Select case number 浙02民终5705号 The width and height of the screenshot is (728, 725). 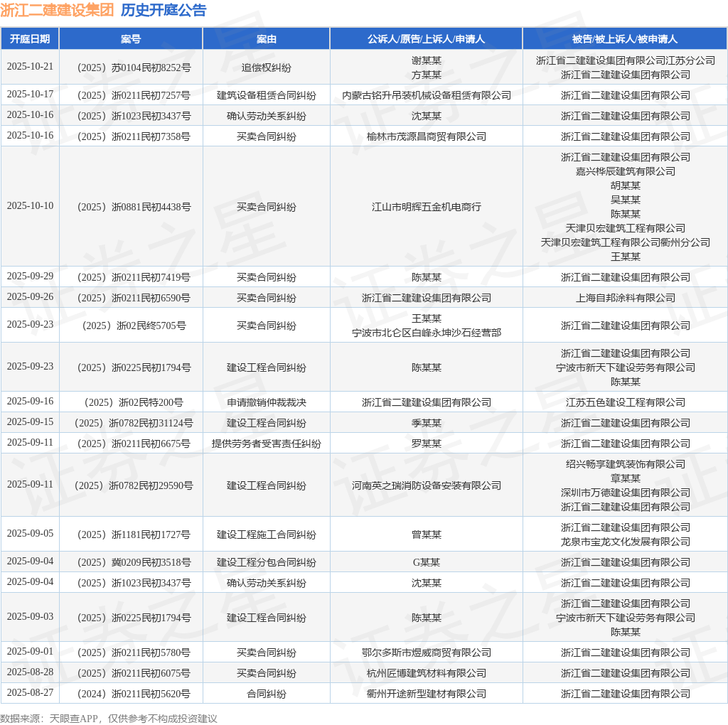click(134, 326)
